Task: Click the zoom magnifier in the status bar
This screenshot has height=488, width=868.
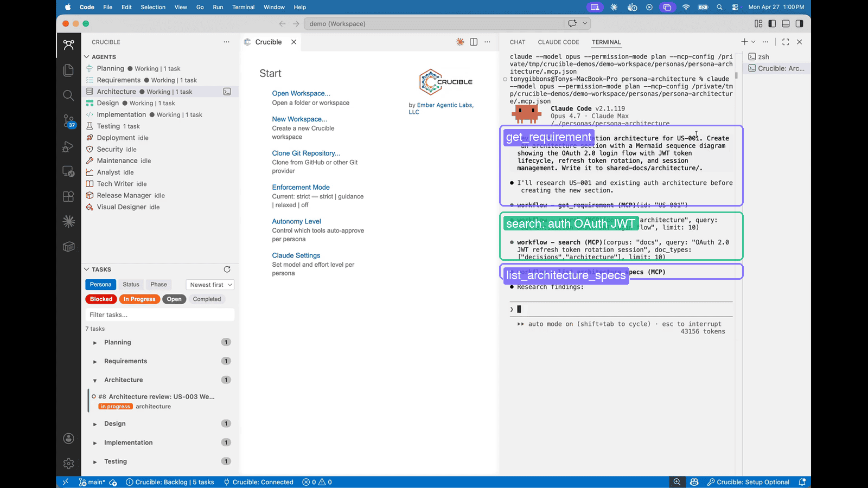Action: point(677,482)
